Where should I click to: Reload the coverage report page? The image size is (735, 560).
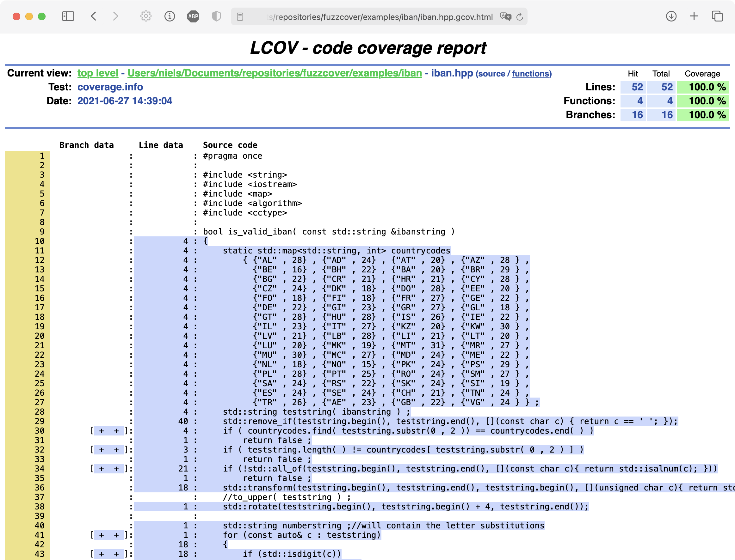pyautogui.click(x=520, y=17)
